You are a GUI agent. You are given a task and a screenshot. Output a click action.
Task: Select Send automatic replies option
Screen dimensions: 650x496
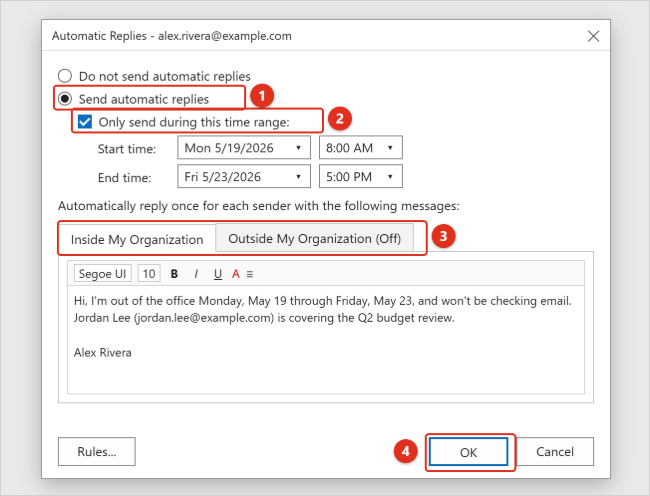pyautogui.click(x=133, y=99)
